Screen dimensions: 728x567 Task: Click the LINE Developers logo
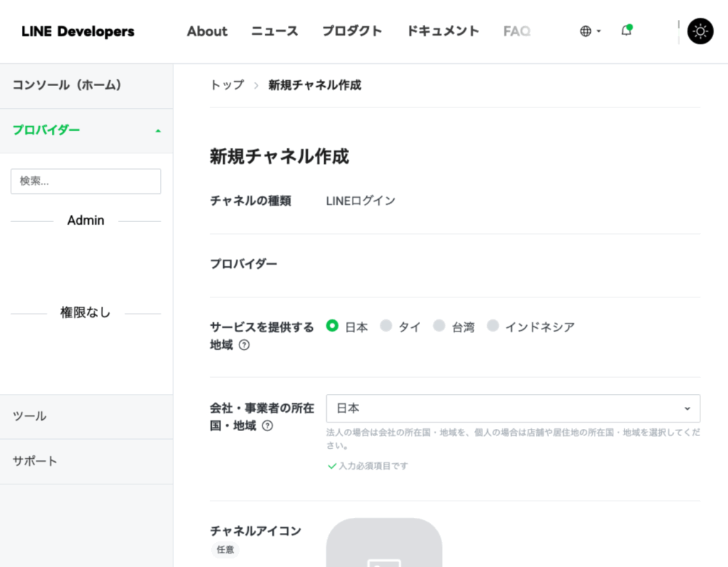(x=78, y=31)
